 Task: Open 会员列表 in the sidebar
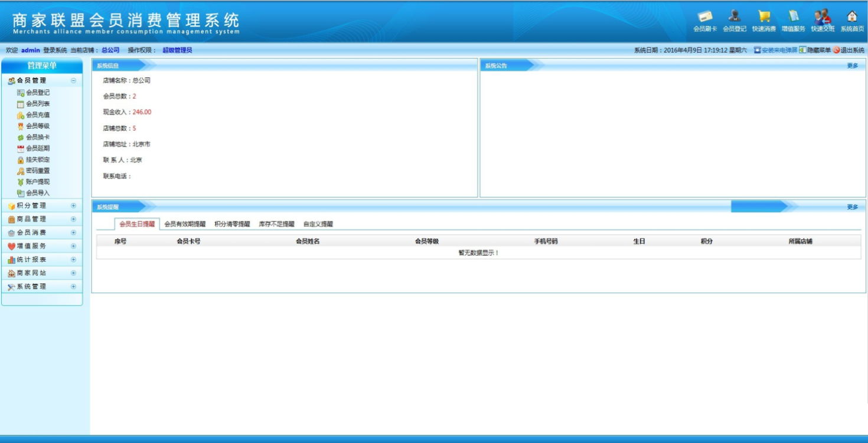33,104
